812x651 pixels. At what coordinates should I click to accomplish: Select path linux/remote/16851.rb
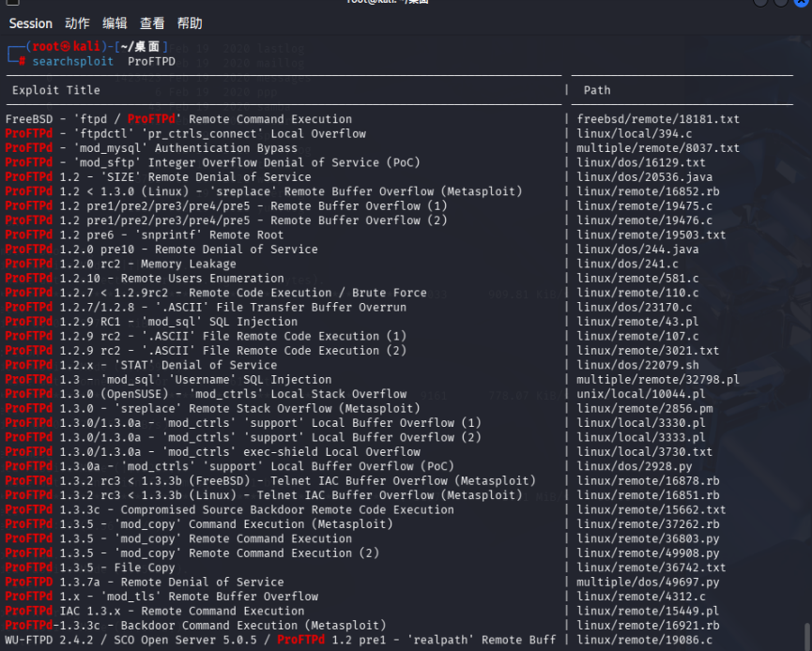click(x=648, y=495)
